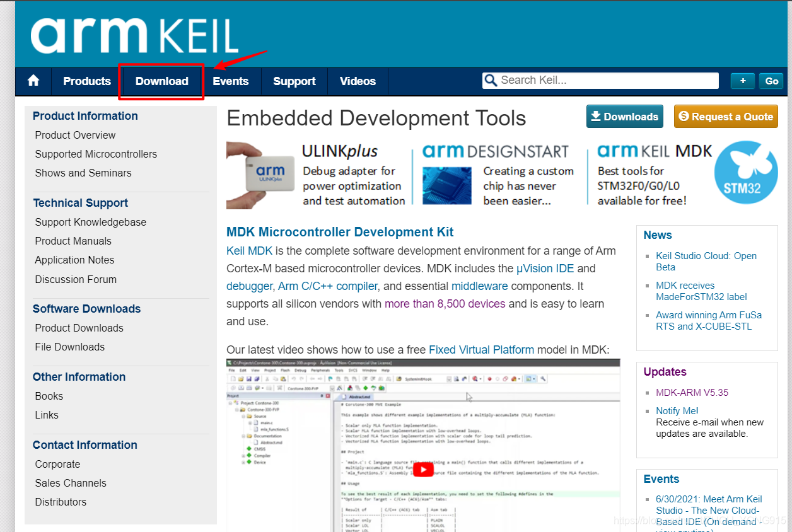
Task: Open the Events menu item
Action: tap(231, 81)
